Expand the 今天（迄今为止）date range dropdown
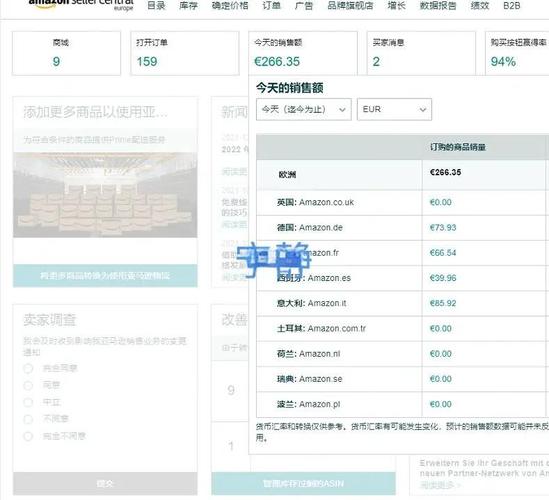Viewport: 549px width, 500px height. 304,110
